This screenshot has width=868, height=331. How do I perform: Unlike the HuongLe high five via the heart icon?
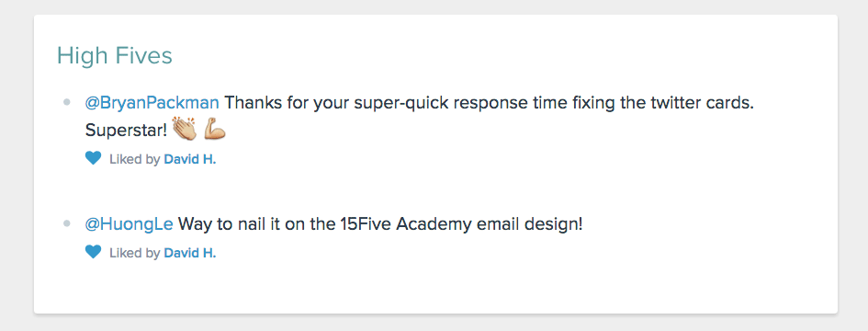coord(93,252)
